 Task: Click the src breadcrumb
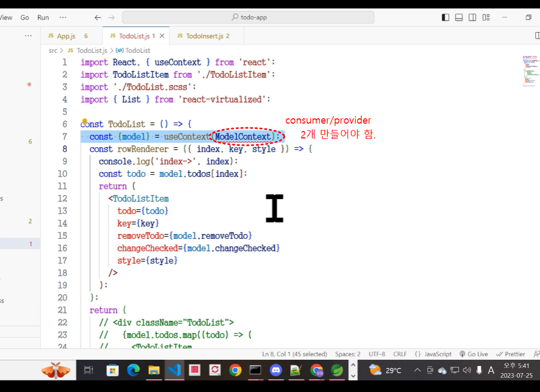(x=53, y=51)
